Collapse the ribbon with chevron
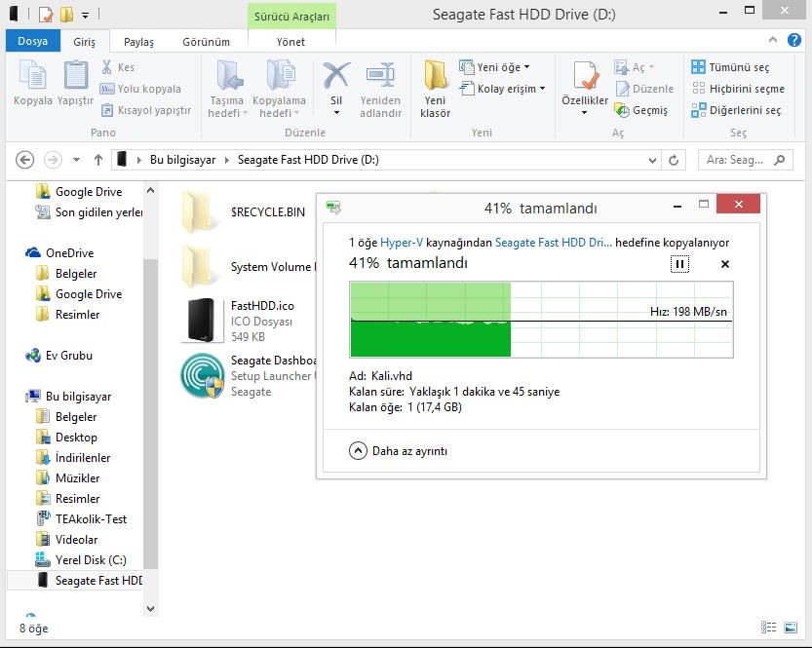The height and width of the screenshot is (648, 812). tap(773, 39)
